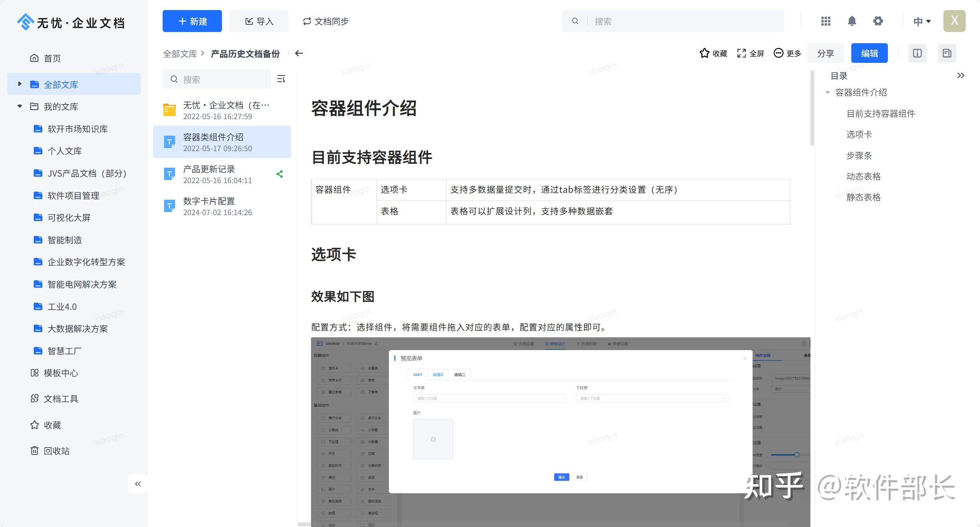Click the blue 编辑 button
The width and height of the screenshot is (980, 527).
(x=869, y=53)
